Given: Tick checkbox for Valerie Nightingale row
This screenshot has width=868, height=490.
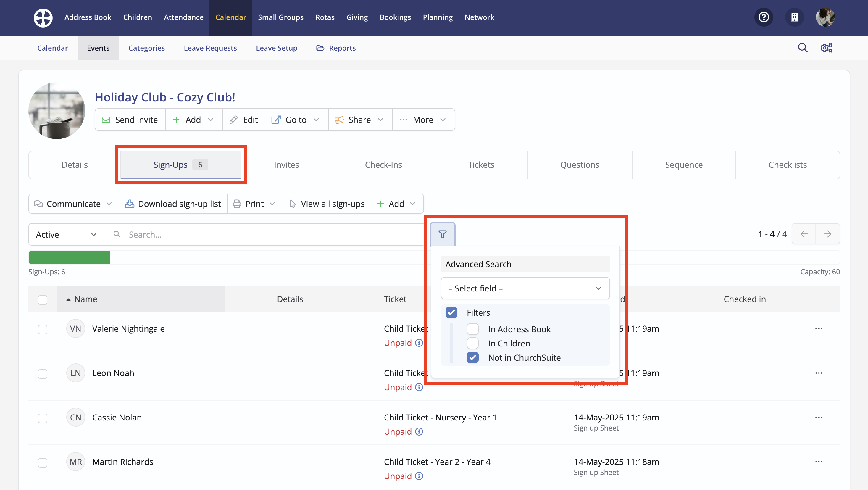Looking at the screenshot, I should tap(43, 329).
